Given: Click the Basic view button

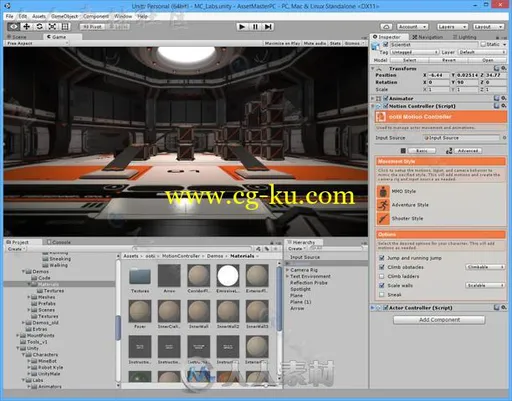Looking at the screenshot, I should [x=422, y=151].
